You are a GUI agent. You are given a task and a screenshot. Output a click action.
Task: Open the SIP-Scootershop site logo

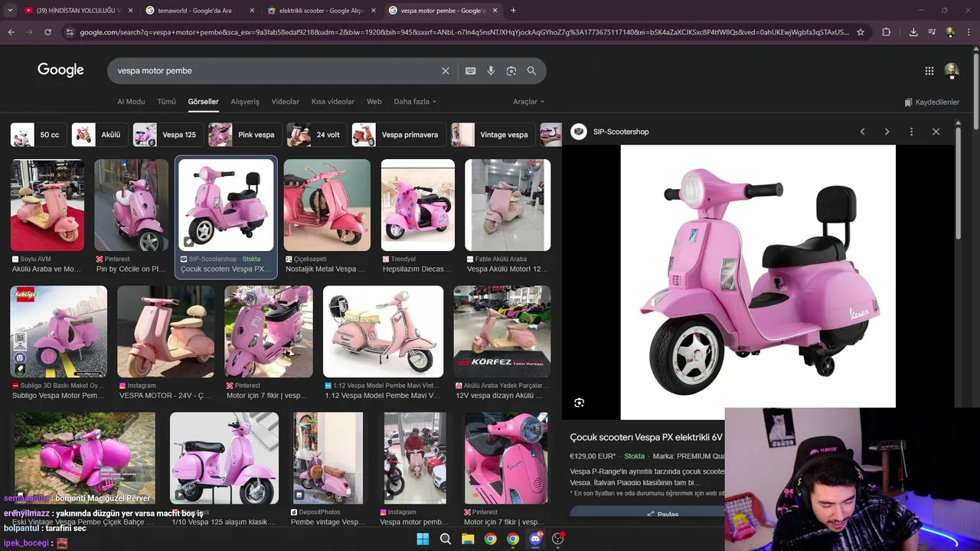click(579, 132)
